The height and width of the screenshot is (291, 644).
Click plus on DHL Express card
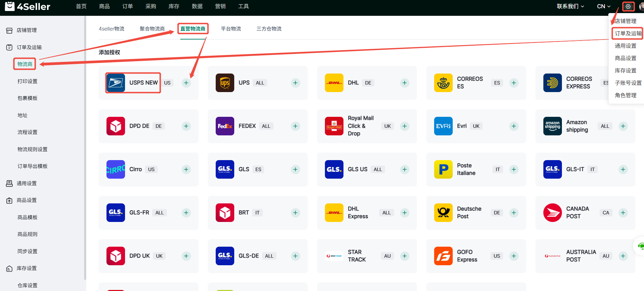[x=405, y=213]
